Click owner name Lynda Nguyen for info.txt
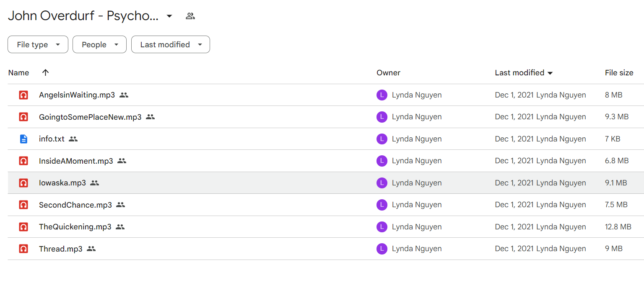The height and width of the screenshot is (288, 644). (417, 139)
